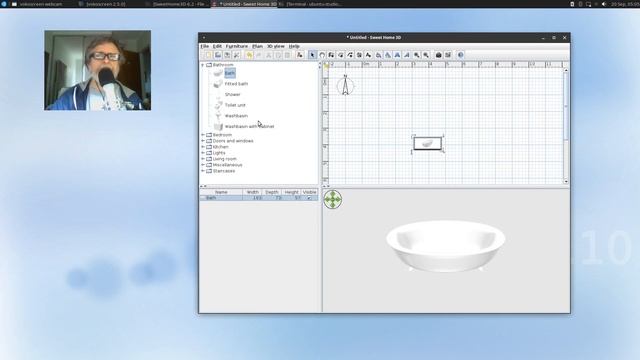Expand the Bedroom category
Screen dimensions: 640x360
point(203,135)
